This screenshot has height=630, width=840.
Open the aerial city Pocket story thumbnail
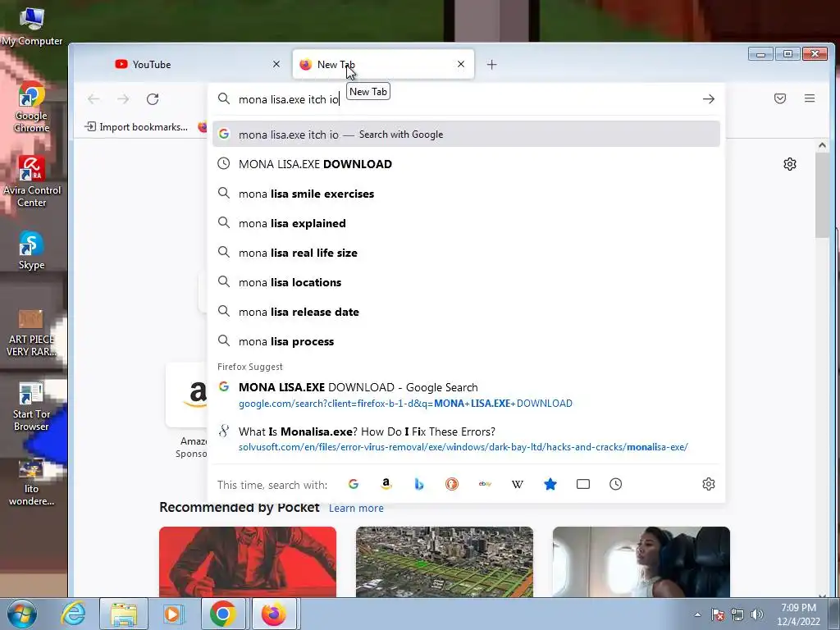pyautogui.click(x=444, y=561)
